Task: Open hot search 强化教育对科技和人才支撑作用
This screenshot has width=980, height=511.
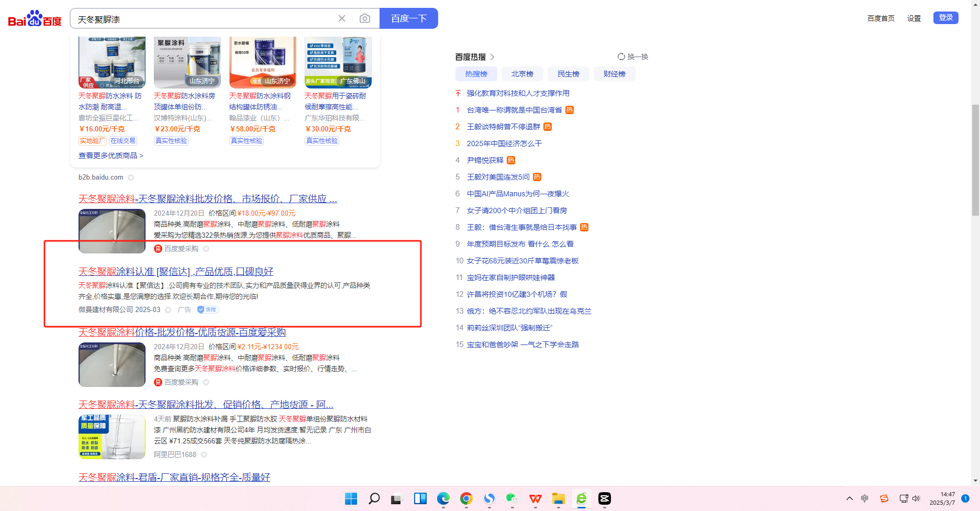Action: 518,93
